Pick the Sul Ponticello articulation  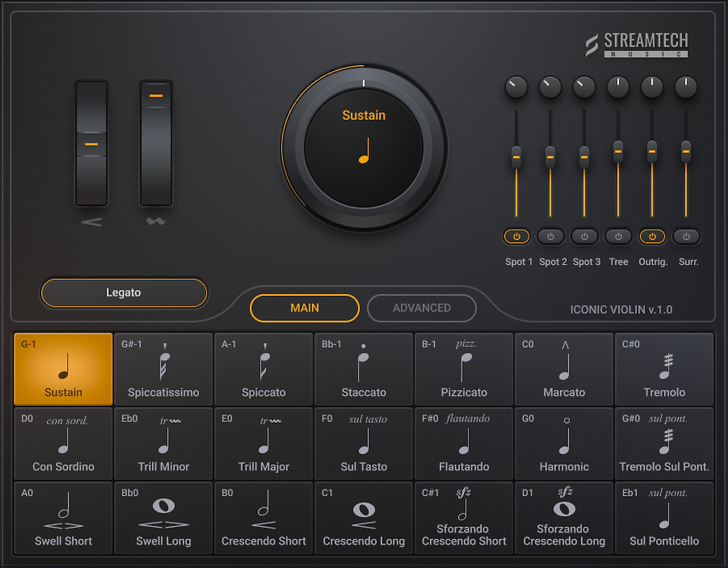tap(664, 518)
